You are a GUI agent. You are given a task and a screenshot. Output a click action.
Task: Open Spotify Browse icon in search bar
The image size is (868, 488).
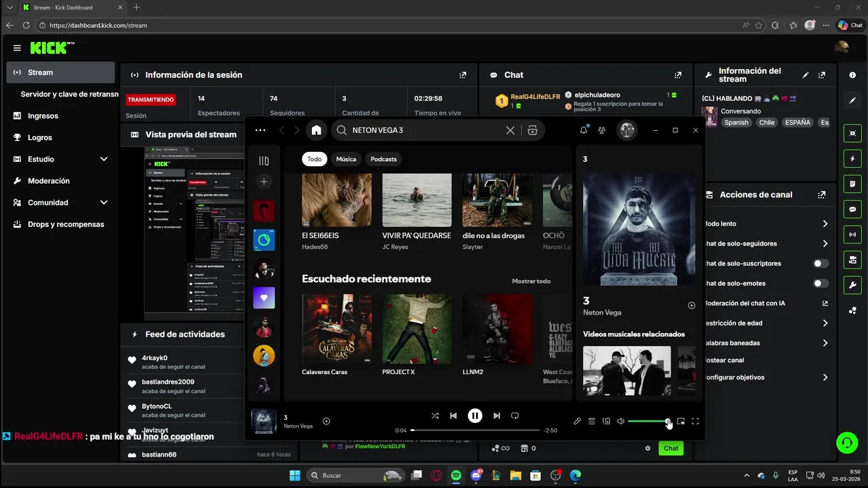click(x=532, y=130)
